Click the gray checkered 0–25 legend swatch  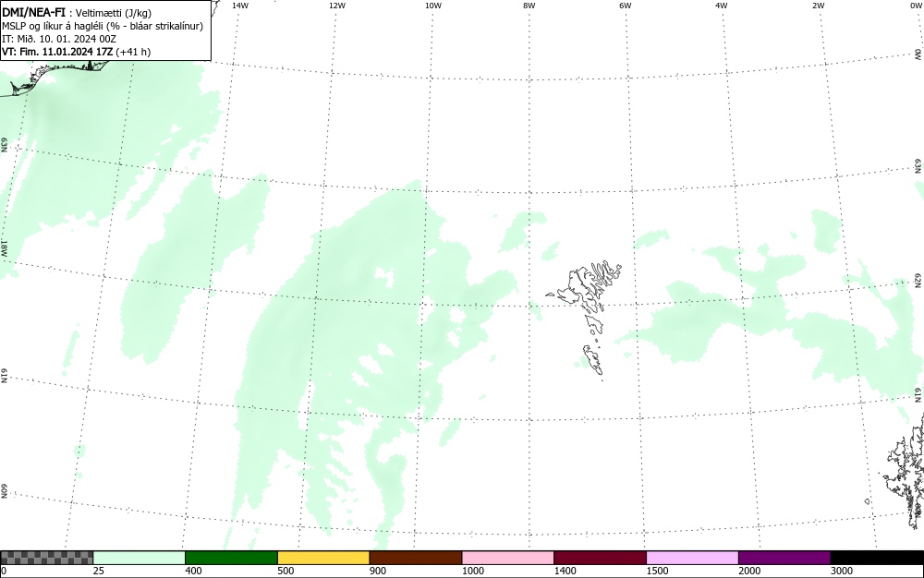point(46,558)
